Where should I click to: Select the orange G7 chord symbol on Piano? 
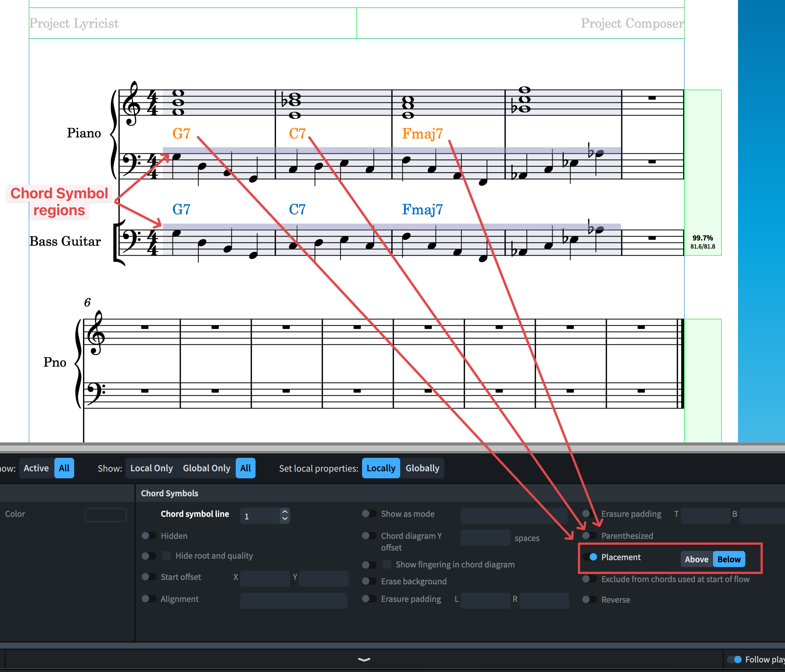click(181, 134)
